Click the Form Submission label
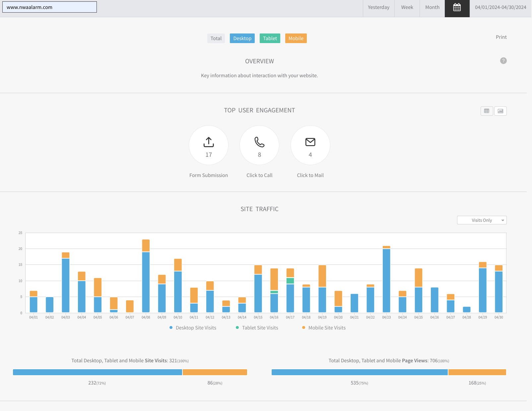 (x=209, y=175)
